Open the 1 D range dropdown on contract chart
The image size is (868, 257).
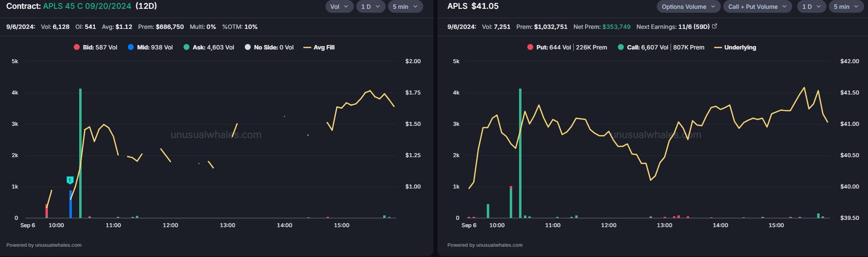[x=370, y=7]
